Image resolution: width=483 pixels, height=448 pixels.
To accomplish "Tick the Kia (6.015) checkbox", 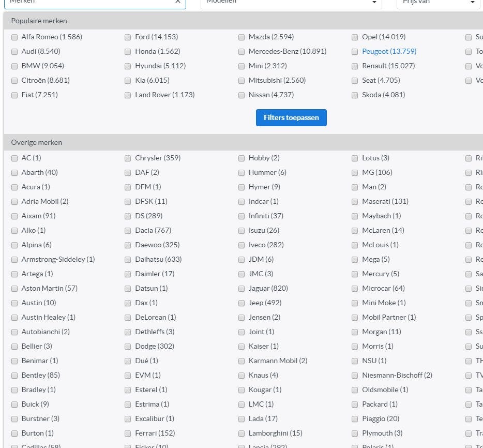I will point(128,81).
